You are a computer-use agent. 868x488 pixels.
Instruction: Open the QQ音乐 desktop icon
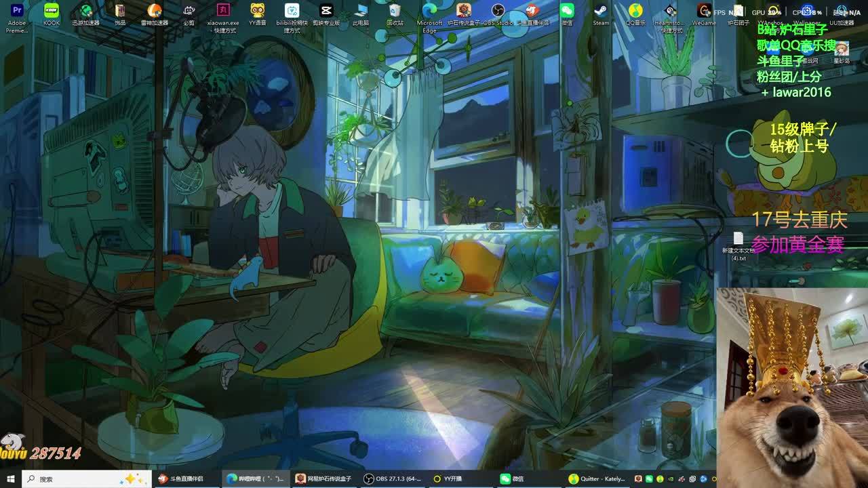point(635,12)
